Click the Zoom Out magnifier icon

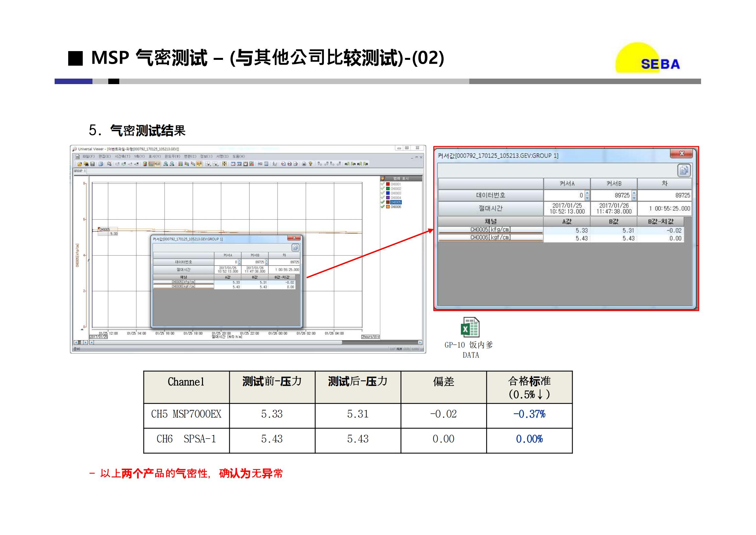point(172,164)
